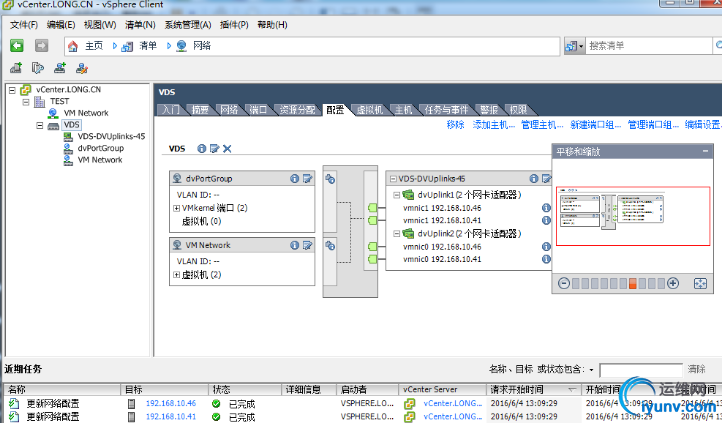
Task: Click the orange zoom level slider marker
Action: pos(633,284)
